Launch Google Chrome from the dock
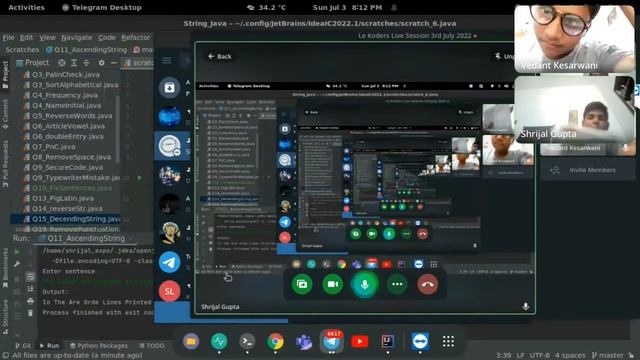The height and width of the screenshot is (360, 640). [276, 341]
